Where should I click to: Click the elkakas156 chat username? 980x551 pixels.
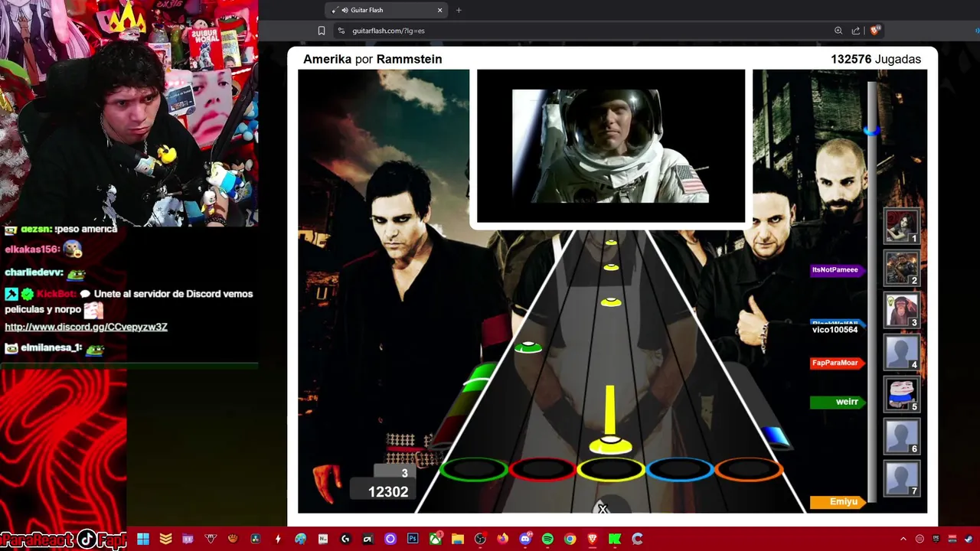click(31, 249)
